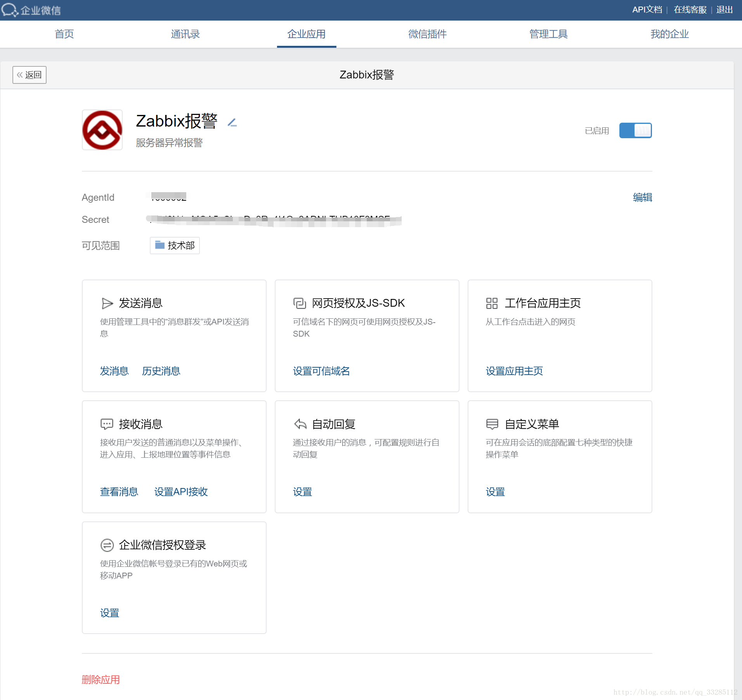
Task: Click the blurred AgentId value
Action: tap(168, 197)
